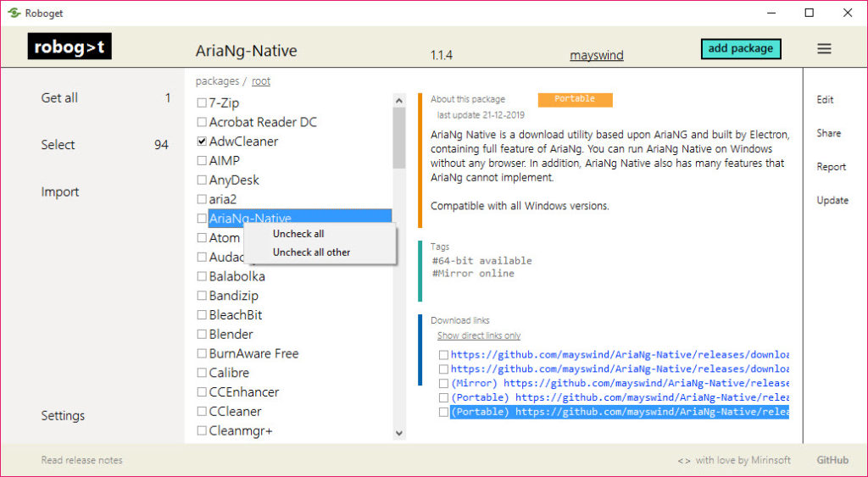Click the package list scrollbar thumb
The width and height of the screenshot is (868, 477).
(x=399, y=138)
